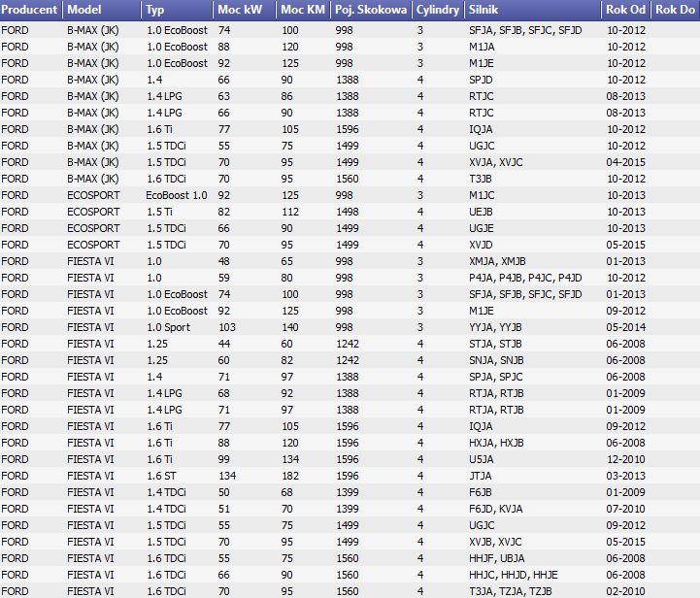Select B-MAX (JK) model in T3JB row
The height and width of the screenshot is (598, 700).
click(x=93, y=179)
